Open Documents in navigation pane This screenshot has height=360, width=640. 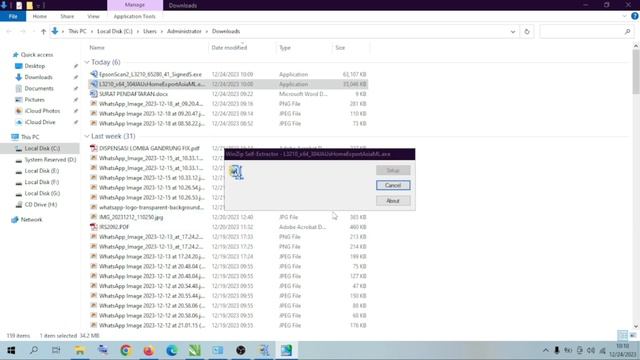tap(39, 89)
